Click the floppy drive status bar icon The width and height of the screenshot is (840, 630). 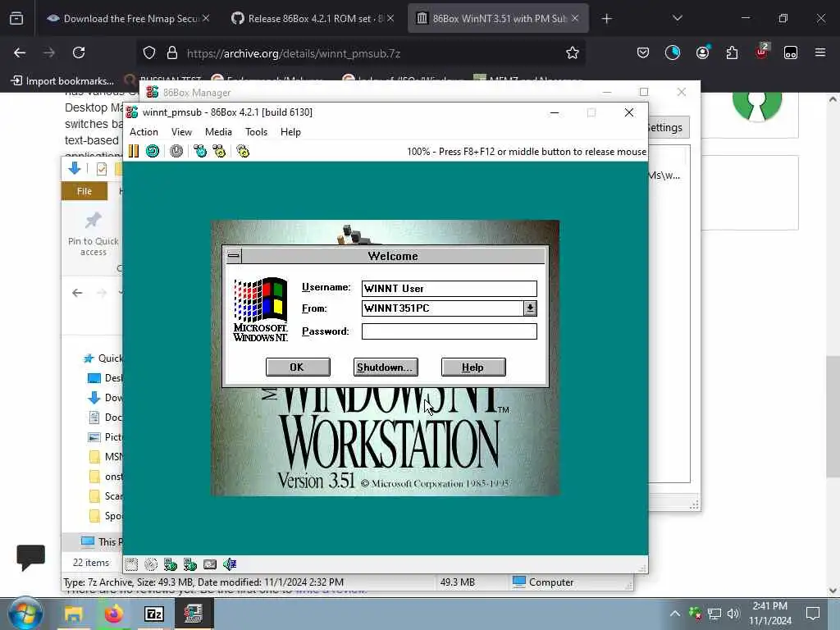coord(131,564)
